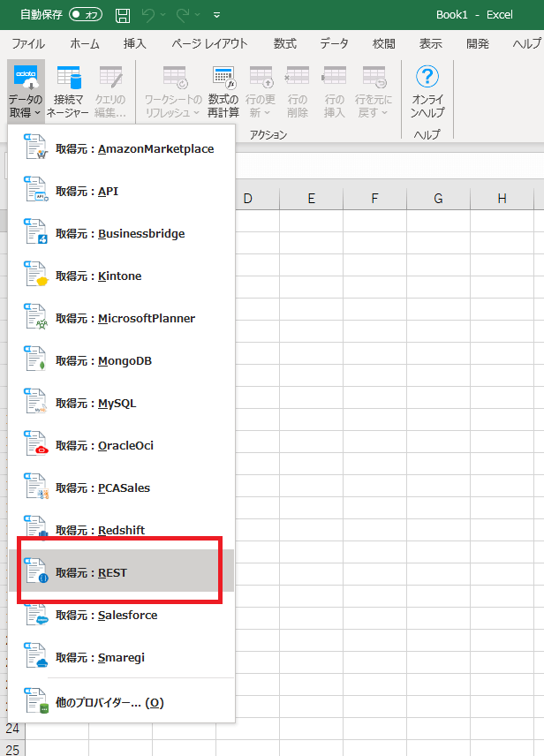544x756 pixels.
Task: Select 取得元：Kintone menu entry
Action: (x=121, y=276)
